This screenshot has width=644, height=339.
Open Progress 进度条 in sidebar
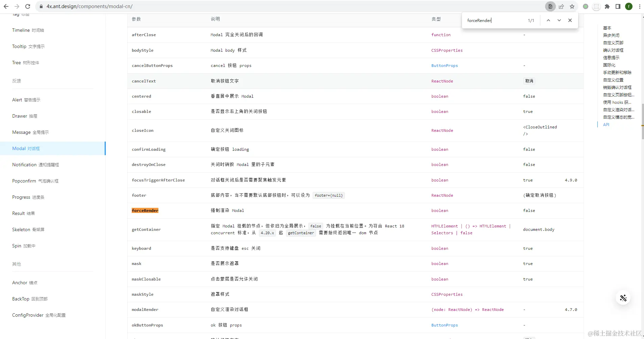[28, 197]
